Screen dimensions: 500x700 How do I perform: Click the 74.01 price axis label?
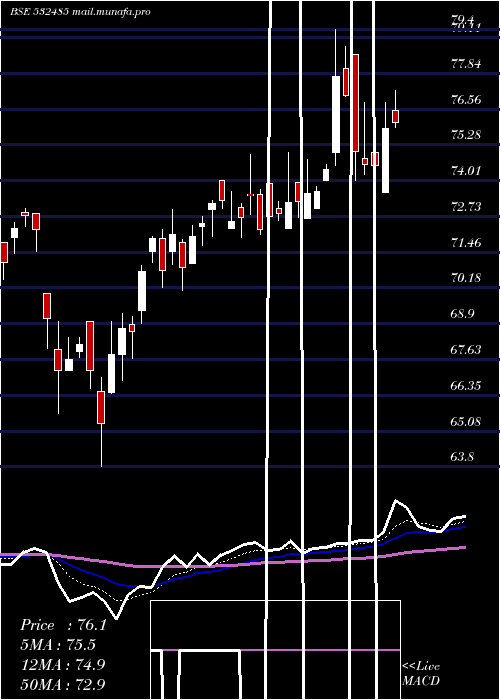click(467, 171)
